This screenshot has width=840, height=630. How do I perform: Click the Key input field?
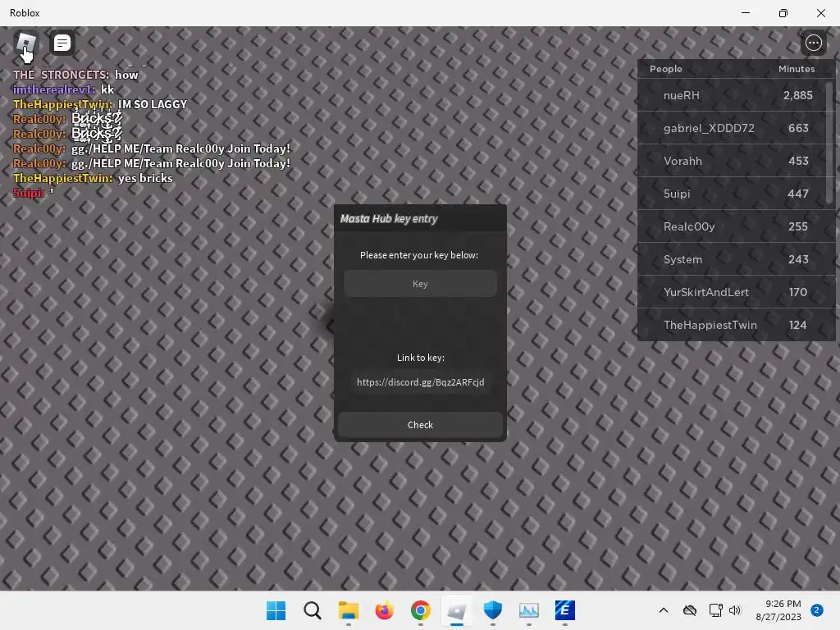tap(420, 284)
